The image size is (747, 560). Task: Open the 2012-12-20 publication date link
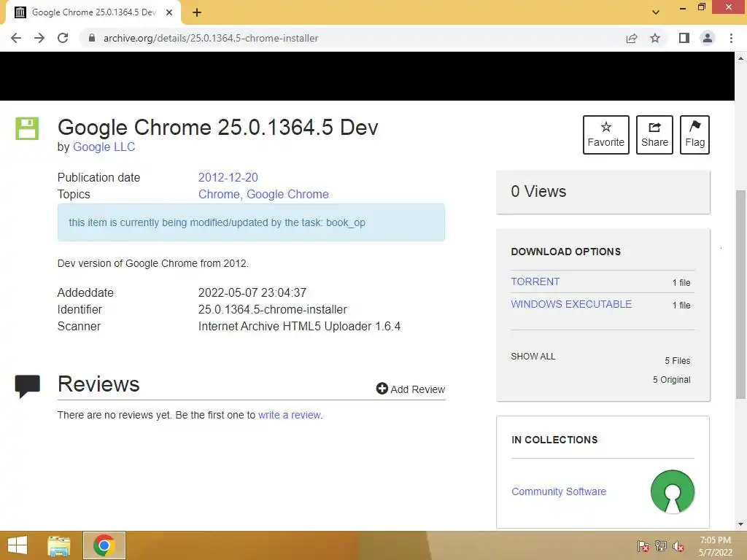[x=228, y=178]
